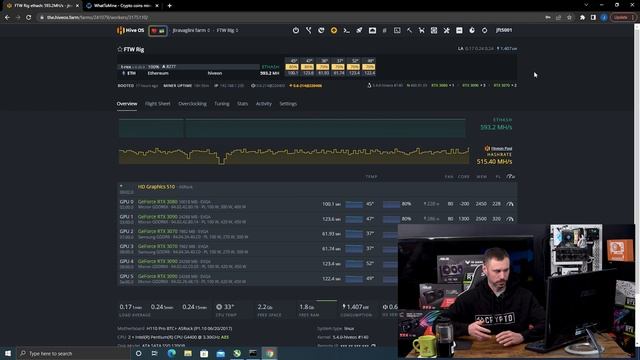
Task: Click the taskbar search box
Action: [x=73, y=353]
